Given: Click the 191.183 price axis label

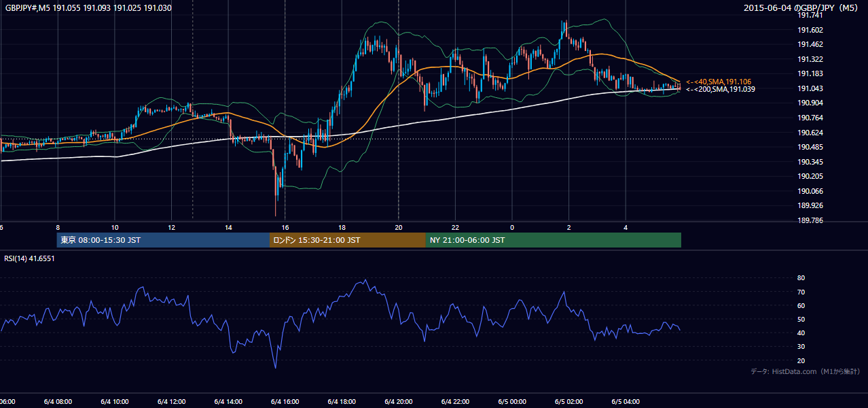Looking at the screenshot, I should click(x=810, y=73).
